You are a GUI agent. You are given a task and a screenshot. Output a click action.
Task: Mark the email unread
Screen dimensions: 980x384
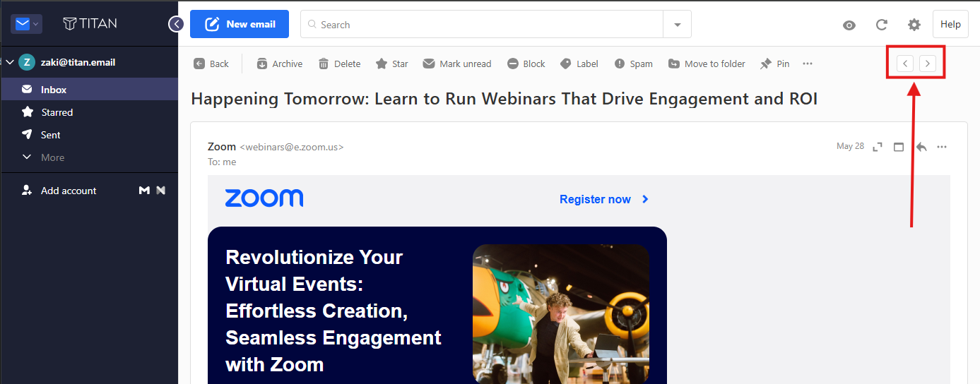pos(456,64)
